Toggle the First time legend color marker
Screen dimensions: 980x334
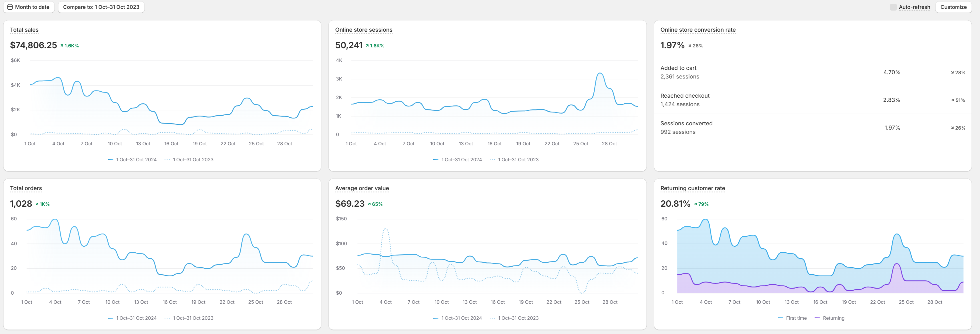tap(780, 318)
